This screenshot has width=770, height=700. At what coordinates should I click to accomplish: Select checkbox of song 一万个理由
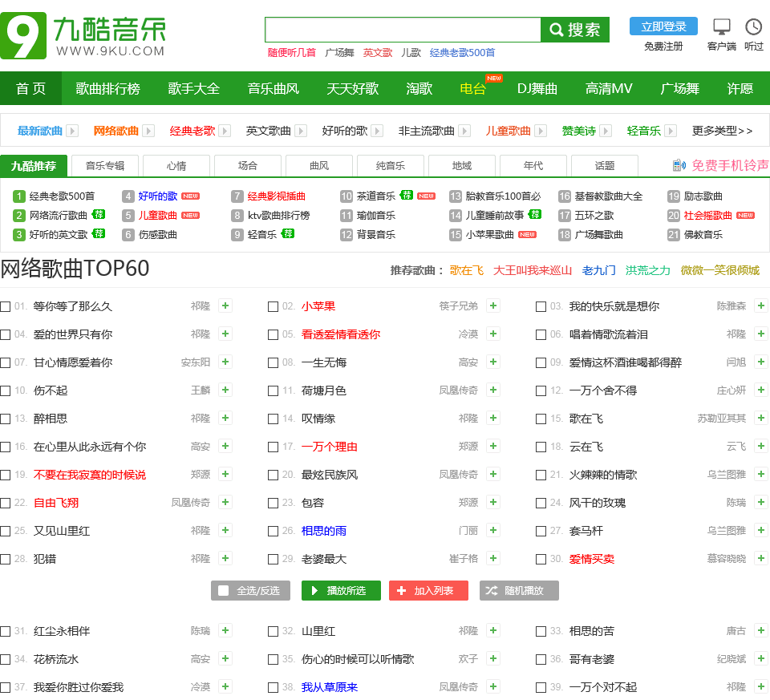pyautogui.click(x=273, y=447)
